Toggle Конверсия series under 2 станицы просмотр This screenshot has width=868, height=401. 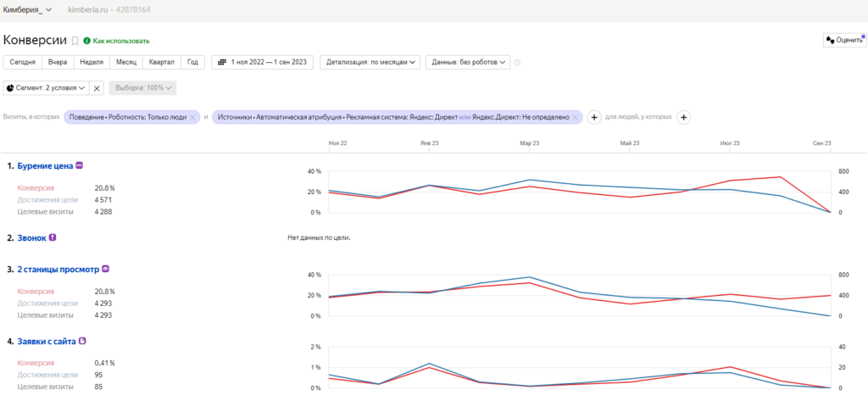coord(36,292)
